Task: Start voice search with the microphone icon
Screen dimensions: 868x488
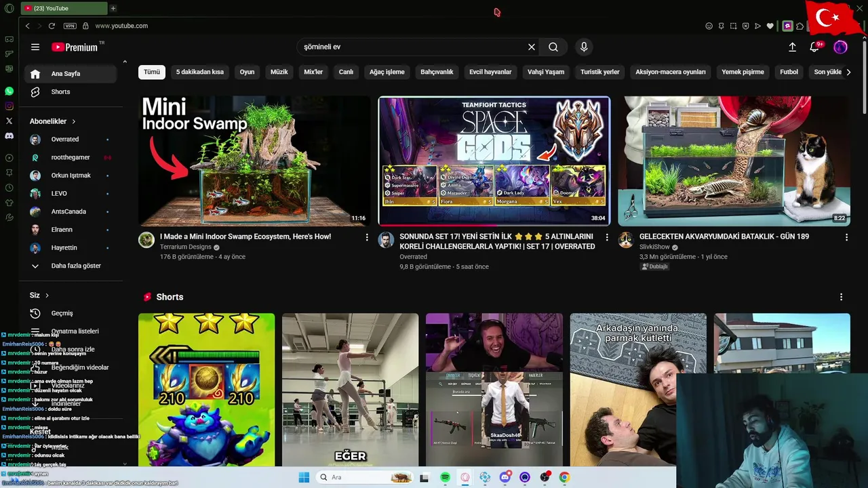Action: tap(584, 47)
